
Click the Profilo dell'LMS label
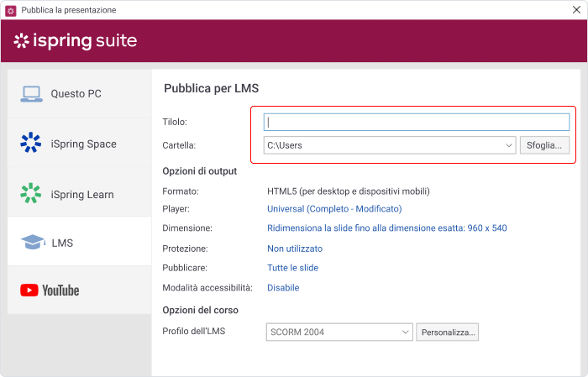click(193, 331)
